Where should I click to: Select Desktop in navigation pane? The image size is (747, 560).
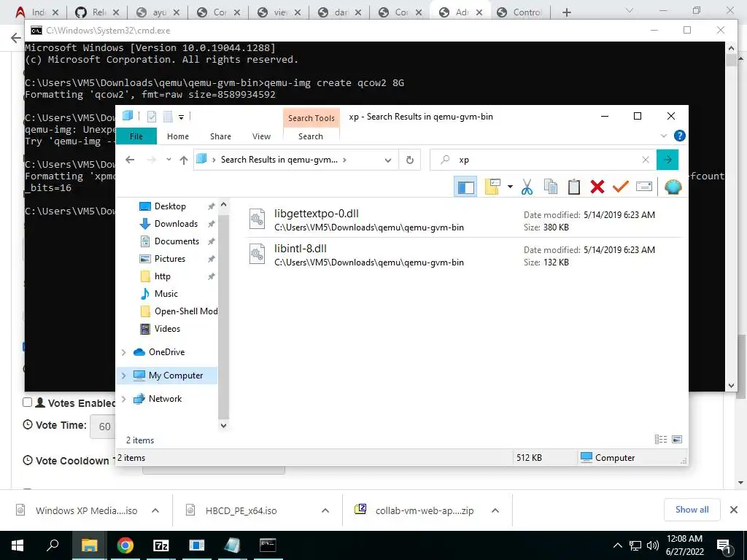click(169, 206)
